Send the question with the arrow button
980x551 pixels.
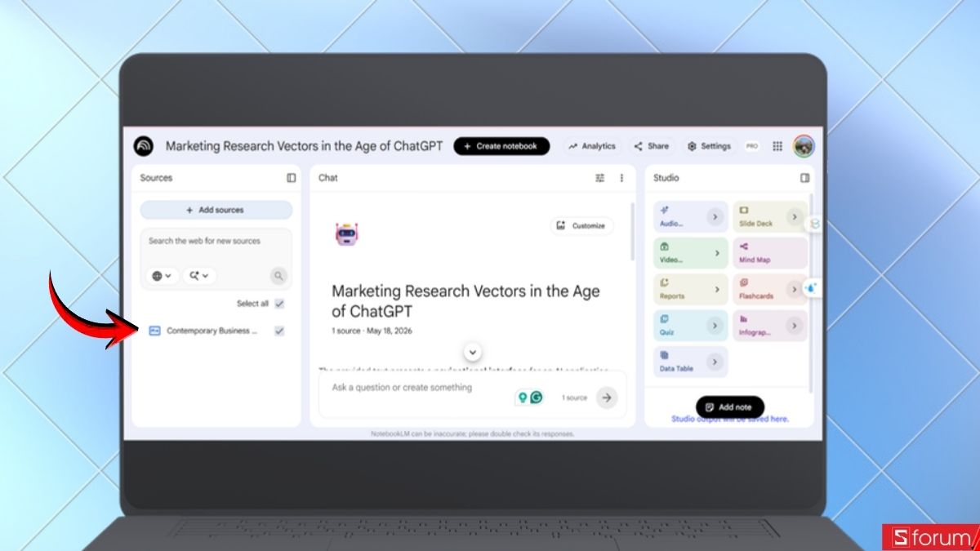point(606,398)
